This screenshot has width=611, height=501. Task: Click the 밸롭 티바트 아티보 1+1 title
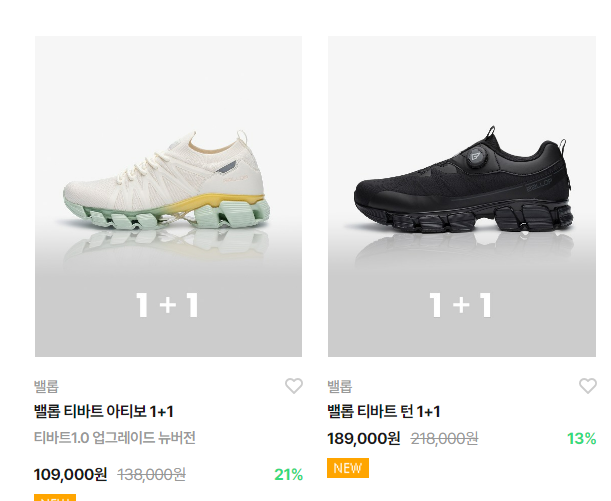coord(104,412)
